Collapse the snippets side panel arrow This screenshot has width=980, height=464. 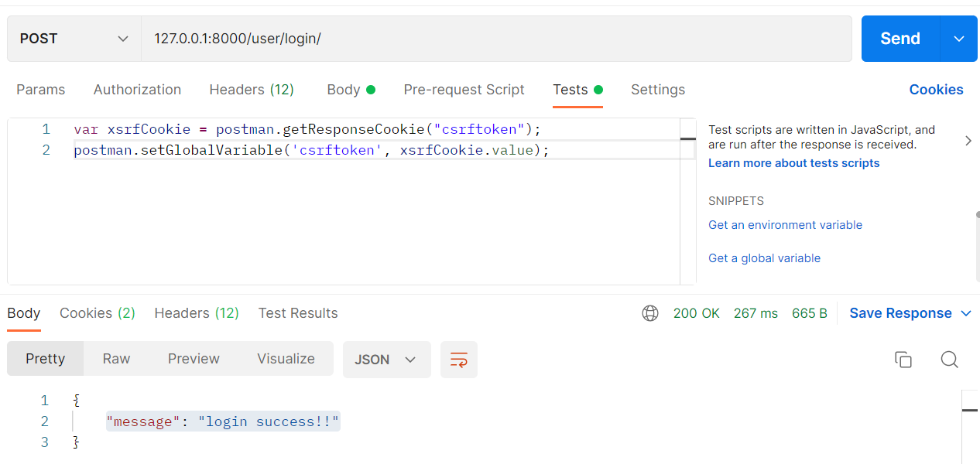968,141
